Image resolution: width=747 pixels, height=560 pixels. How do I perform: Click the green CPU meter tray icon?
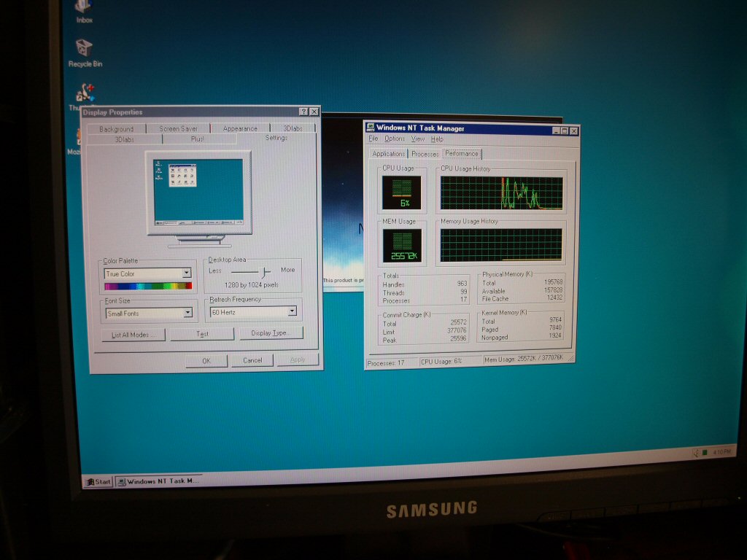pos(705,452)
